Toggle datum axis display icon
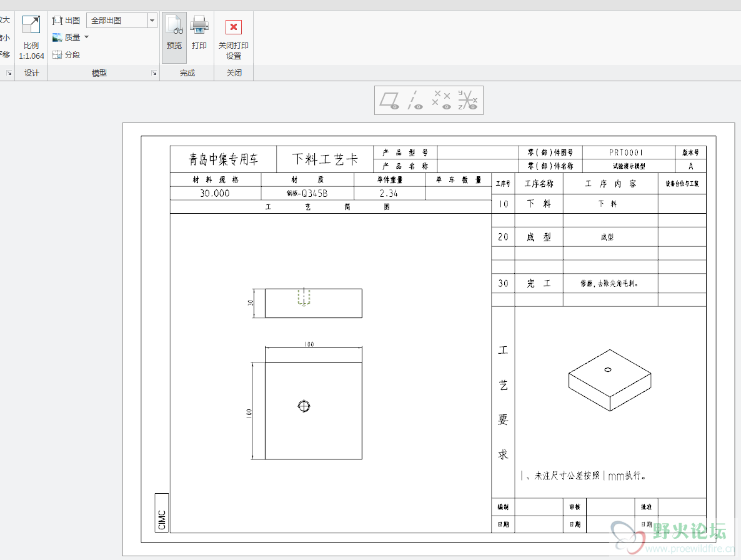 pyautogui.click(x=415, y=100)
